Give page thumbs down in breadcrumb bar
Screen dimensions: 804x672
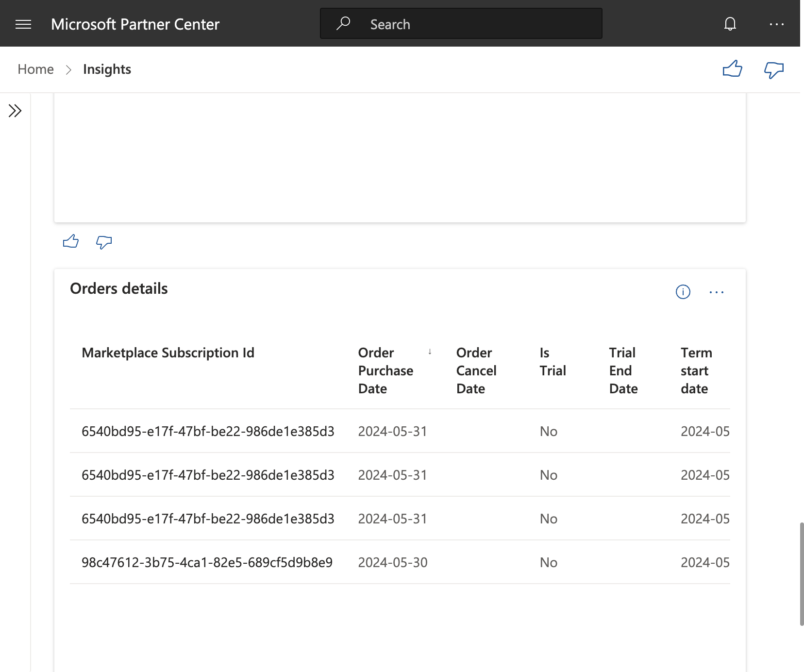click(774, 69)
